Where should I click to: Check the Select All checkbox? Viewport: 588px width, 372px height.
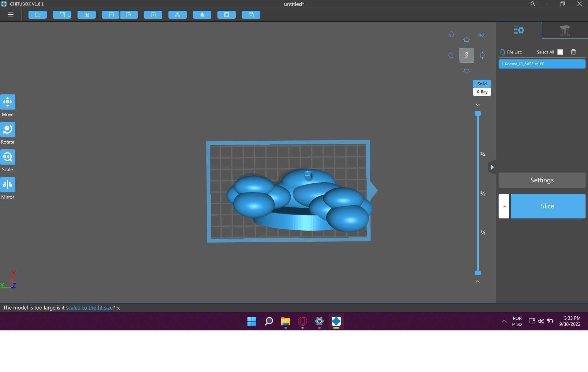click(560, 52)
